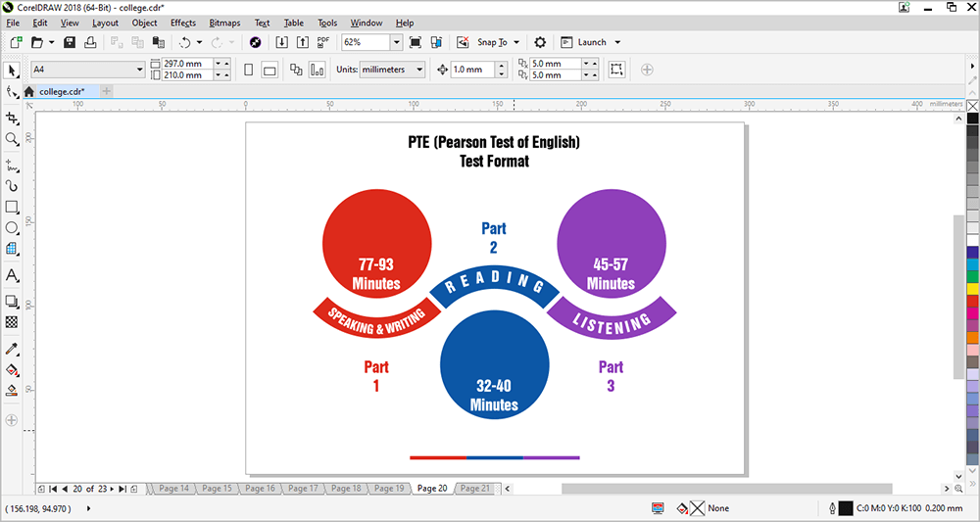Choose the yellow swatch in color palette

point(972,289)
